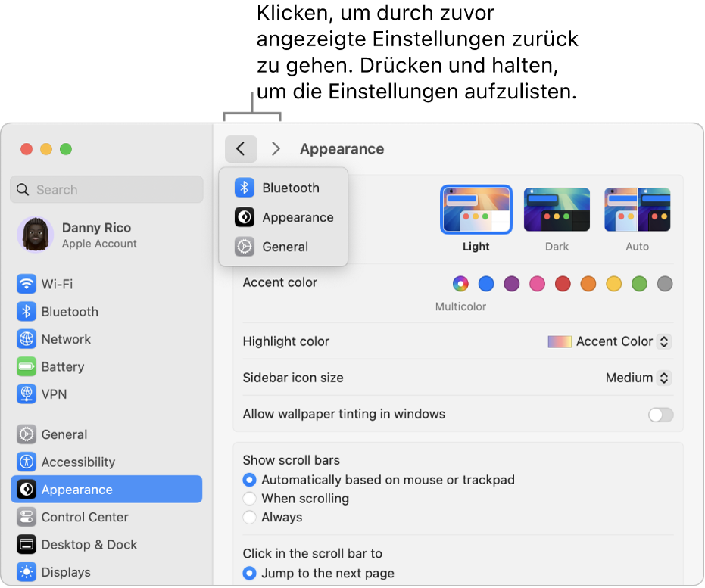Click the back chevron button
This screenshot has height=588, width=705.
pyautogui.click(x=241, y=148)
